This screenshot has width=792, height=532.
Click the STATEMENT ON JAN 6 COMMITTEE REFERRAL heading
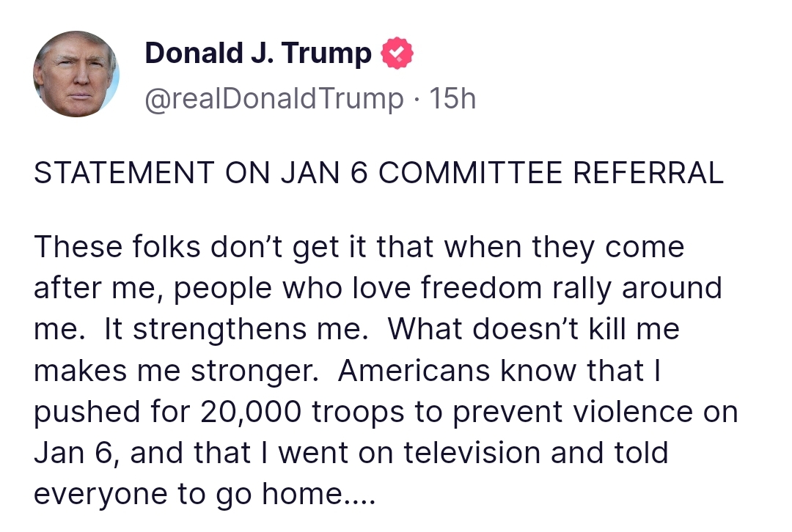pos(378,173)
